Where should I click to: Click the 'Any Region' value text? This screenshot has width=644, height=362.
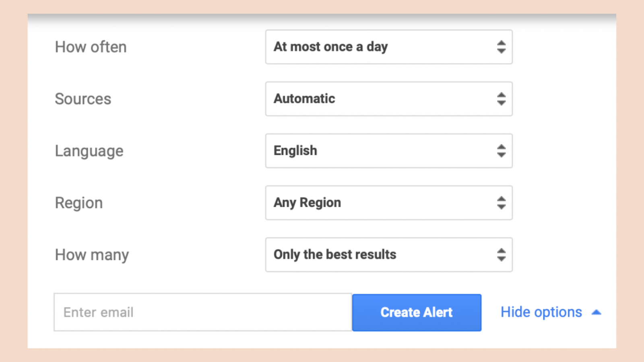click(x=307, y=203)
